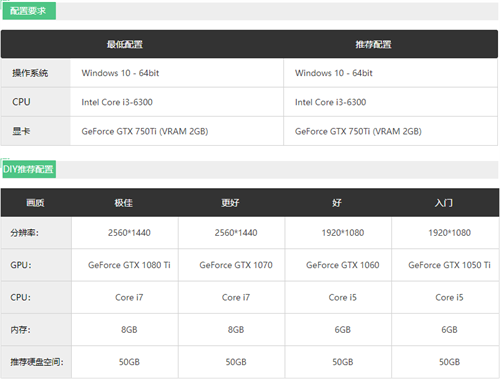
Task: Click the GPU: row label
Action: click(21, 265)
